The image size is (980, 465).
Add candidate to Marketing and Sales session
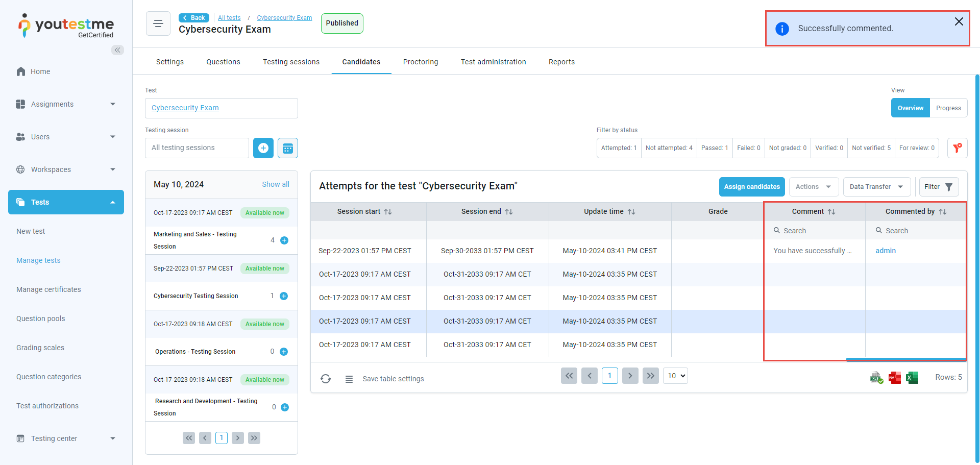(284, 240)
